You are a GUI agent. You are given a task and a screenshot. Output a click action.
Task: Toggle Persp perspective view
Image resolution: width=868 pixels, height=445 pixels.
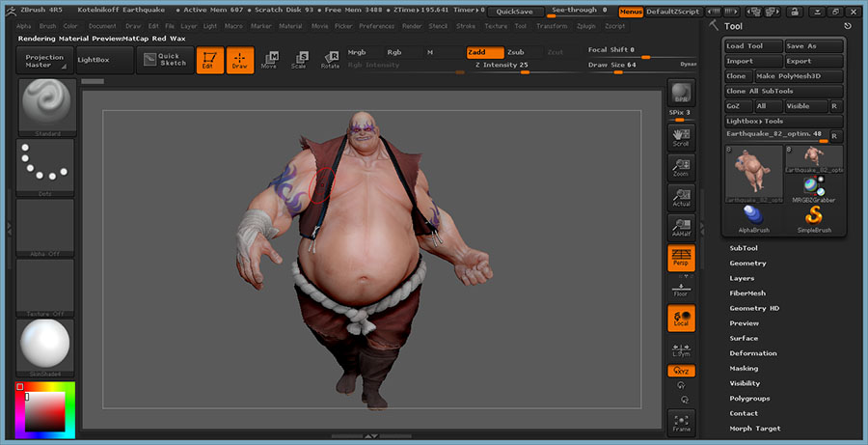click(x=681, y=258)
